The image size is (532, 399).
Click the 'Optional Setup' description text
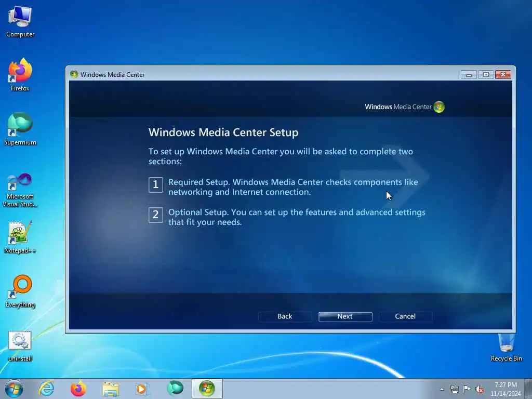(x=297, y=217)
